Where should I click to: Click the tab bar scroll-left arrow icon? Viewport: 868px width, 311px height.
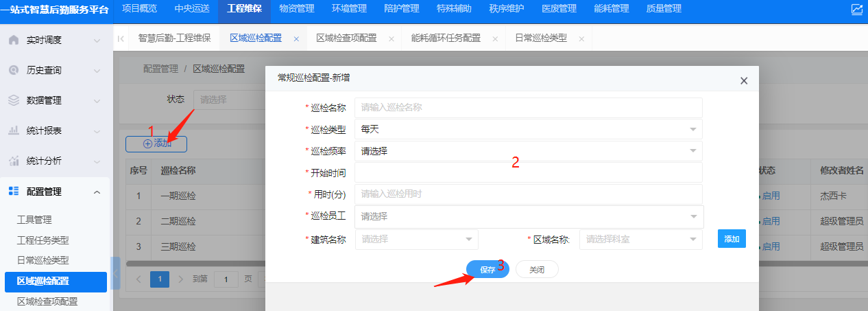coord(121,38)
